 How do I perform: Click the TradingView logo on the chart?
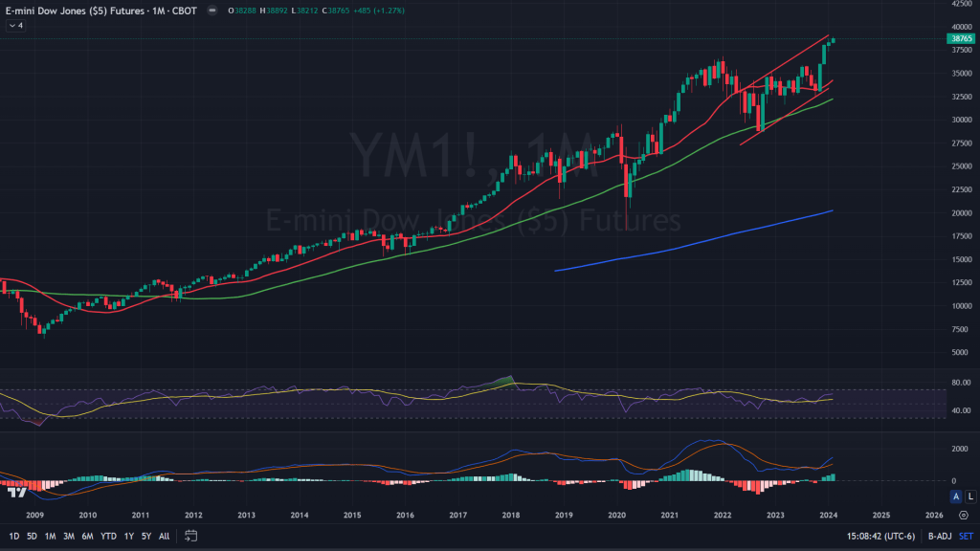[x=16, y=493]
